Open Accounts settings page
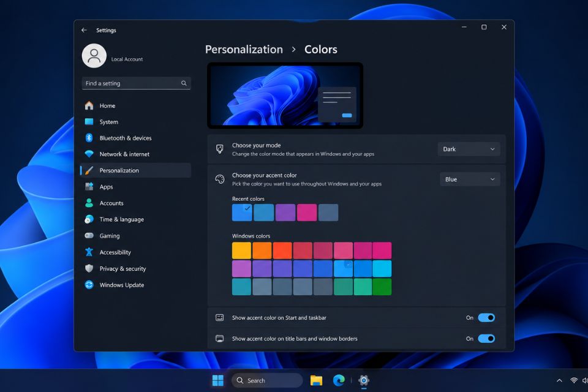The height and width of the screenshot is (392, 588). (x=135, y=203)
